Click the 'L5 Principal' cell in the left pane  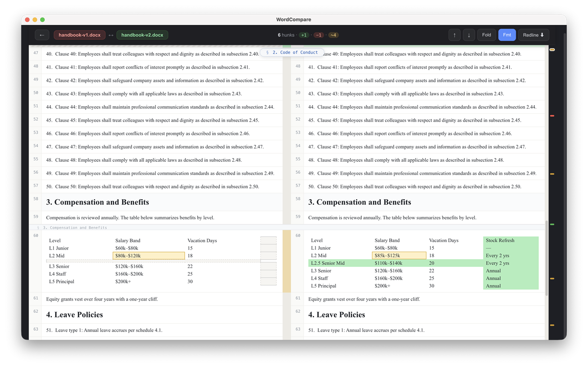62,281
